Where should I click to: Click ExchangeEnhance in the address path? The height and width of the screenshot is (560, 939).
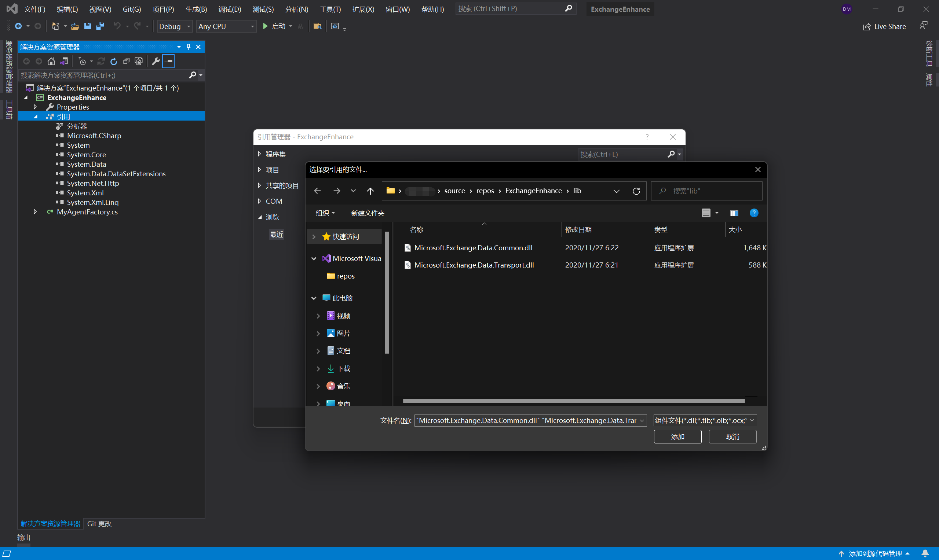pos(533,191)
